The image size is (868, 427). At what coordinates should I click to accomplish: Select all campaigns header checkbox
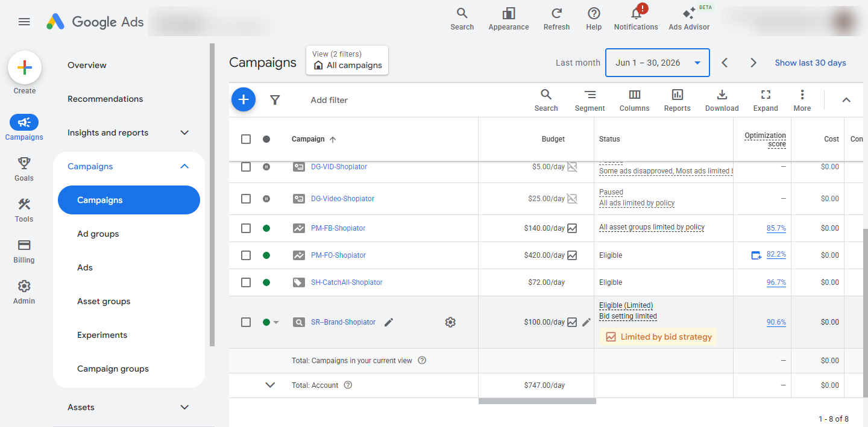246,139
